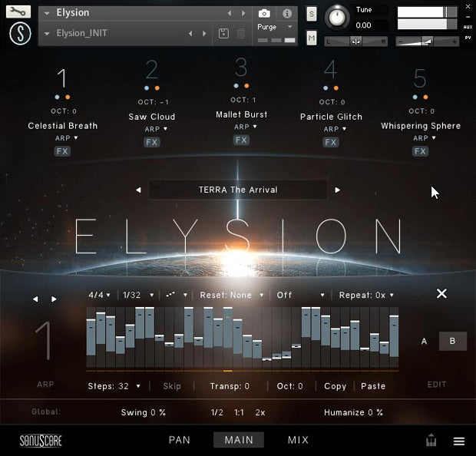
Task: Click the camera snapshot icon
Action: (x=263, y=14)
